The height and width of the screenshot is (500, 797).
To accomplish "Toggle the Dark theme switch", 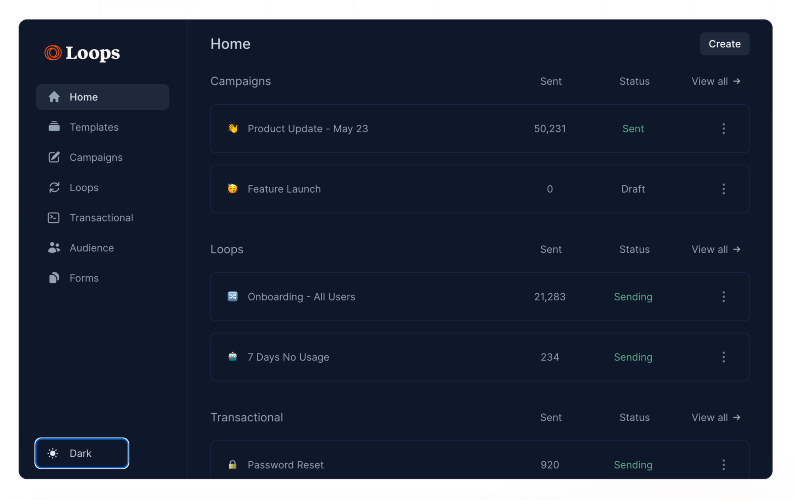I will point(82,453).
